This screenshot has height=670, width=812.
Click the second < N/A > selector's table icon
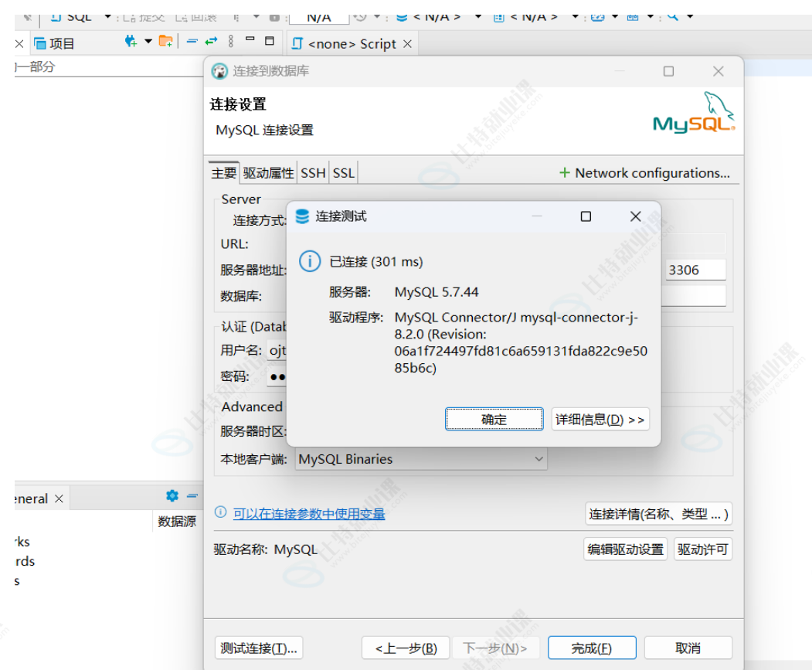tap(498, 18)
